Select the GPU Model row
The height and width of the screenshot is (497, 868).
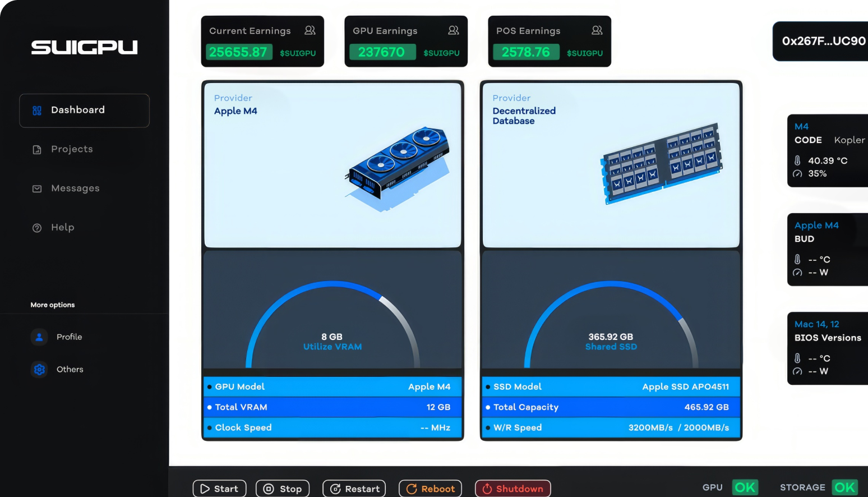(x=333, y=387)
